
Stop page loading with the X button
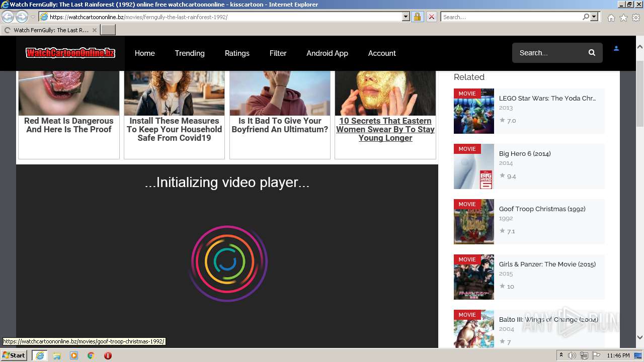point(431,17)
